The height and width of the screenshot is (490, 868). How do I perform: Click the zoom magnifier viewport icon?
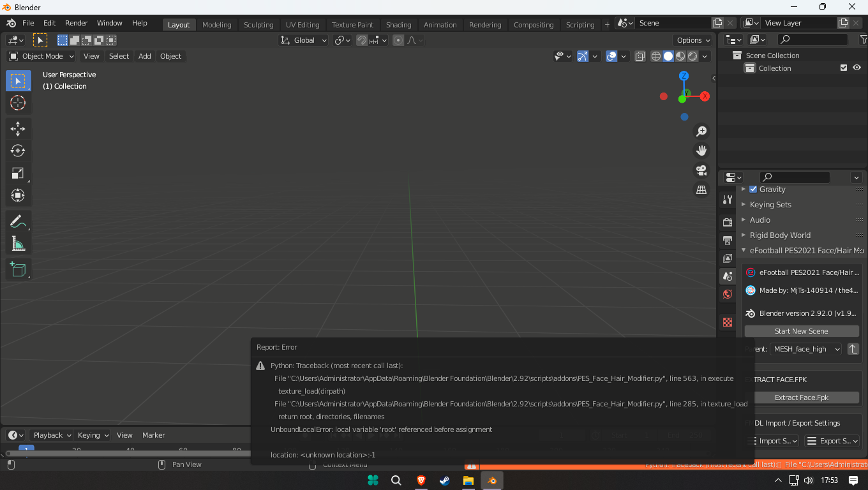[x=701, y=131]
